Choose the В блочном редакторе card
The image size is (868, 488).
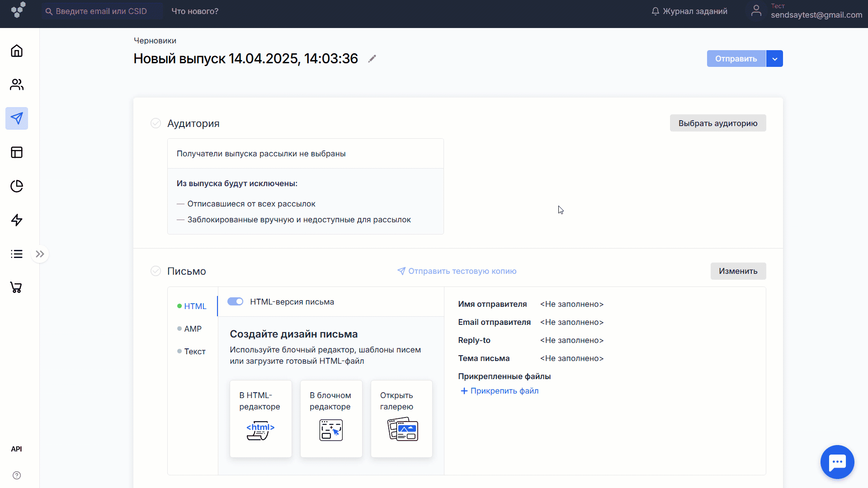(331, 418)
